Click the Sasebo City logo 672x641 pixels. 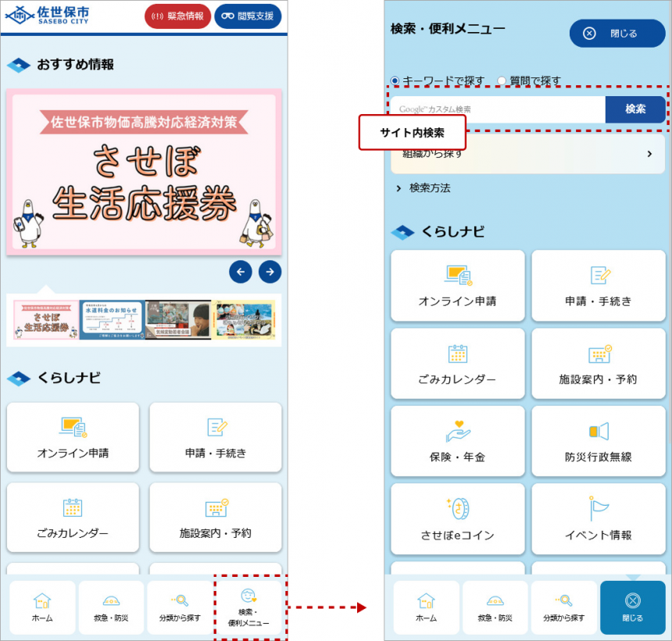point(48,16)
